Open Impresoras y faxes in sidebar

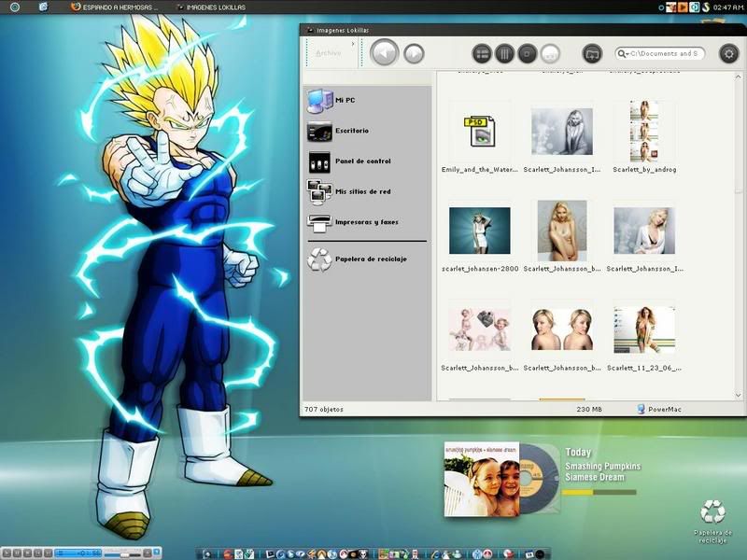tap(367, 222)
